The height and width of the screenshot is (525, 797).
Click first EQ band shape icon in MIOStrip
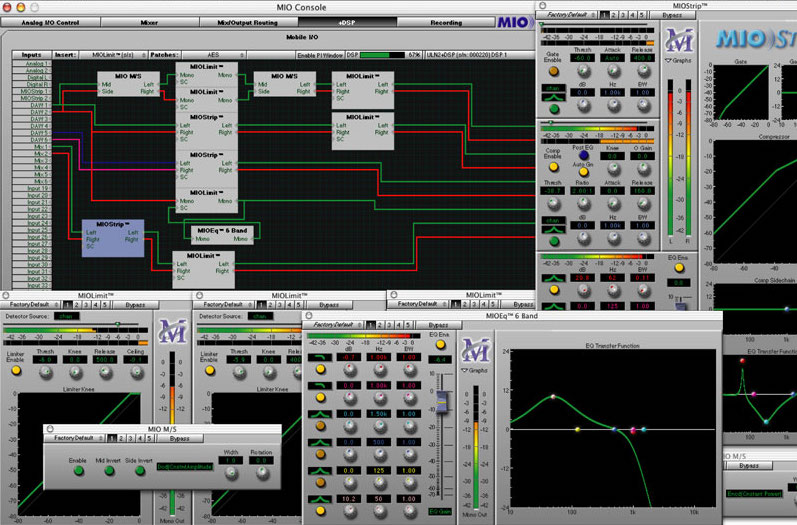tap(553, 278)
